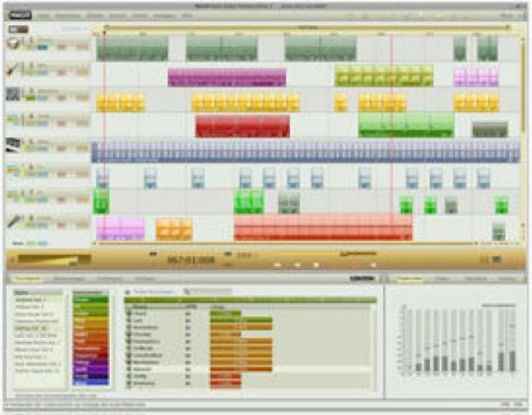Click the Soundpool search field
Viewport: 532px width, 415px height.
coord(211,292)
